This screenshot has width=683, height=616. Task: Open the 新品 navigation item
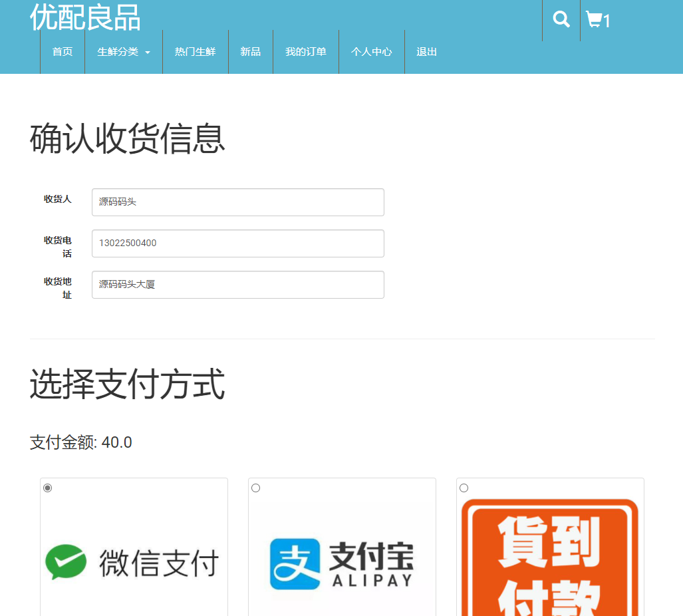click(x=251, y=52)
